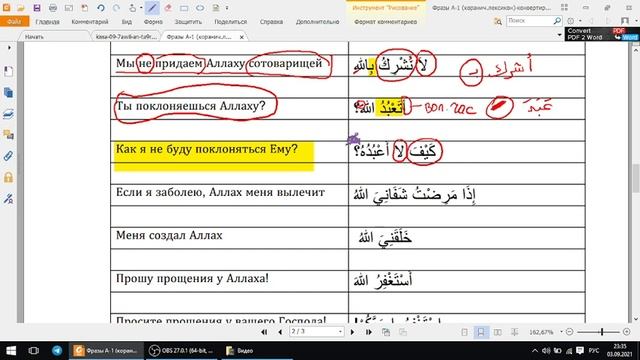The width and height of the screenshot is (640, 360).
Task: Click the text "Прошу прощения у Аллаха!"
Action: click(x=192, y=279)
